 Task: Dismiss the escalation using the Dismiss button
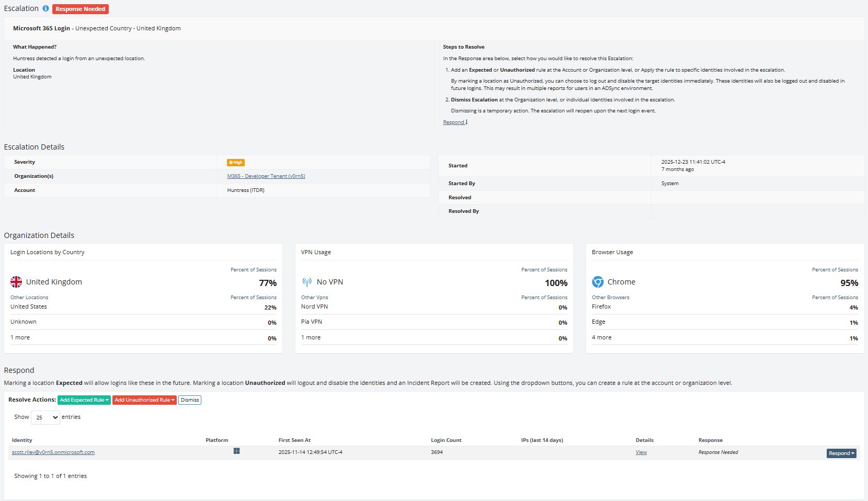[x=190, y=400]
